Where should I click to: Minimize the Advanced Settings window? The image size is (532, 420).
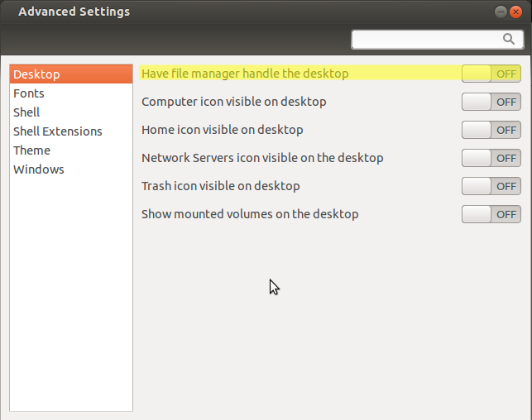pyautogui.click(x=502, y=12)
